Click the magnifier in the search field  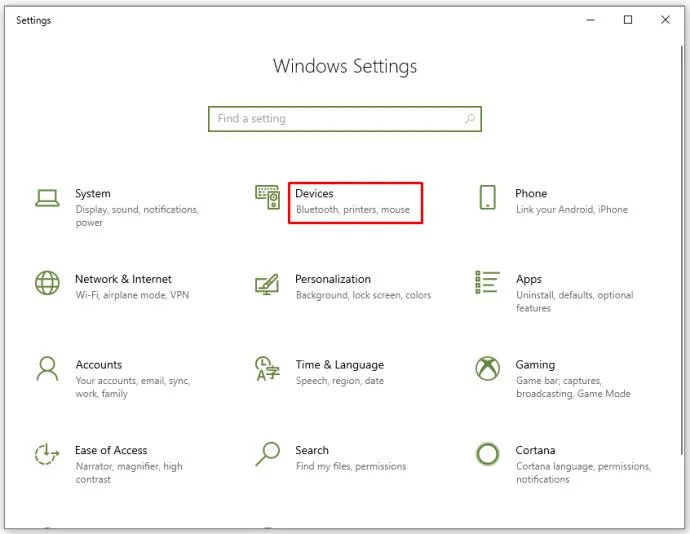point(469,119)
